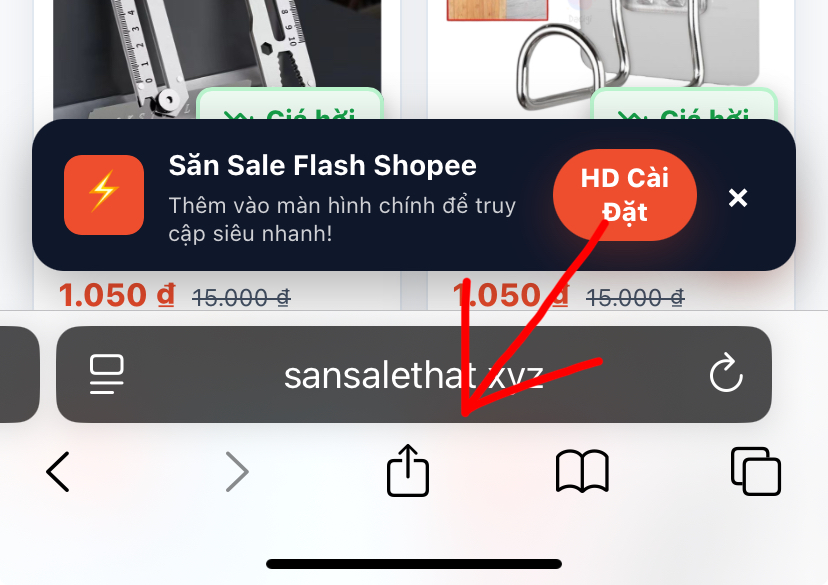Tap the left product's green Giá hời badge
Screen dimensions: 828x585
pyautogui.click(x=289, y=104)
